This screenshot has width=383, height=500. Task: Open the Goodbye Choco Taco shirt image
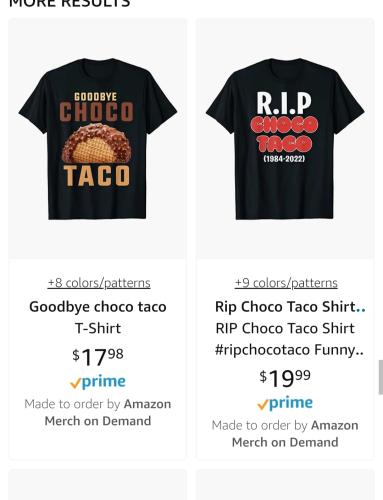pos(98,139)
